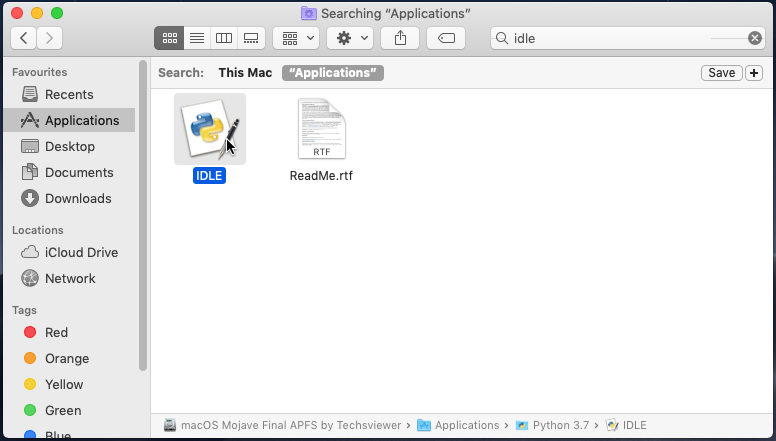Zoom the Finder window with green button
Image resolution: width=776 pixels, height=441 pixels.
(57, 13)
